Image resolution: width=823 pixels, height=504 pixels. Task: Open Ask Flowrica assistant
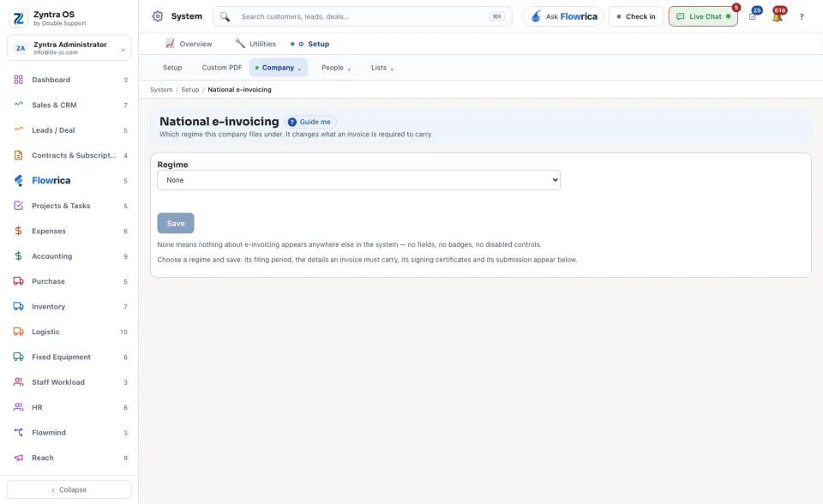563,16
